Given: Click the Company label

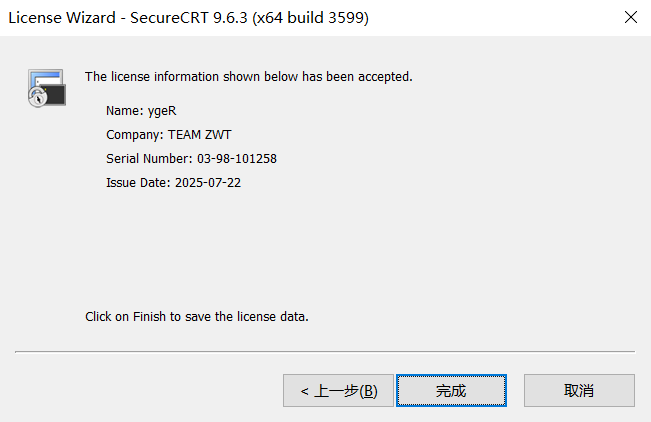Looking at the screenshot, I should pos(135,135).
